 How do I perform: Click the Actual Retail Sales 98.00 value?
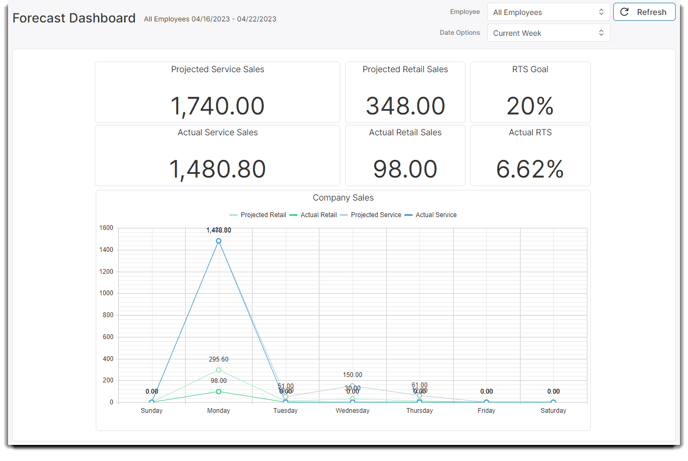pyautogui.click(x=405, y=169)
